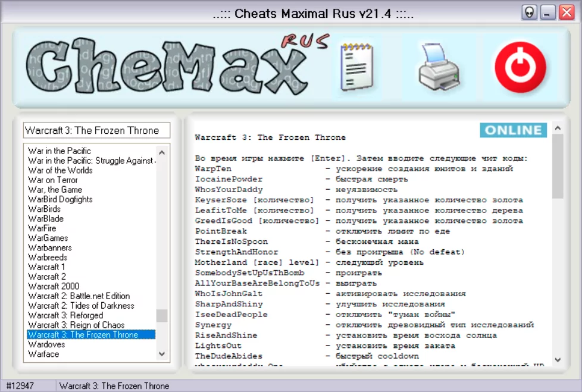
Task: Click the SomebodySetUpUsThBomb cheat line
Action: pos(289,272)
